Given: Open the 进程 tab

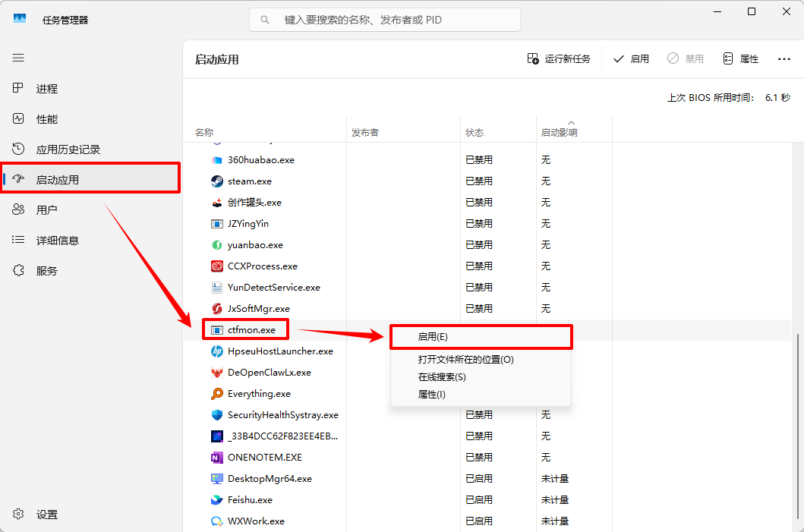Looking at the screenshot, I should (x=91, y=89).
